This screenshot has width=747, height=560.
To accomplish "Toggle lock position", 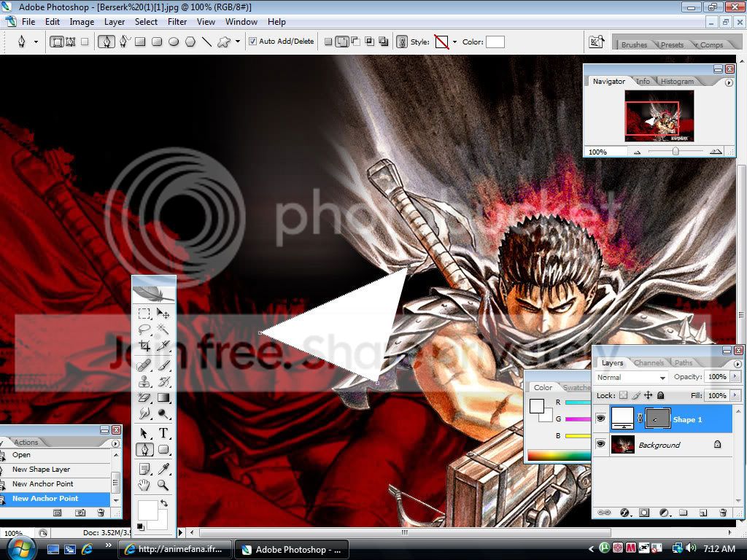I will 648,395.
